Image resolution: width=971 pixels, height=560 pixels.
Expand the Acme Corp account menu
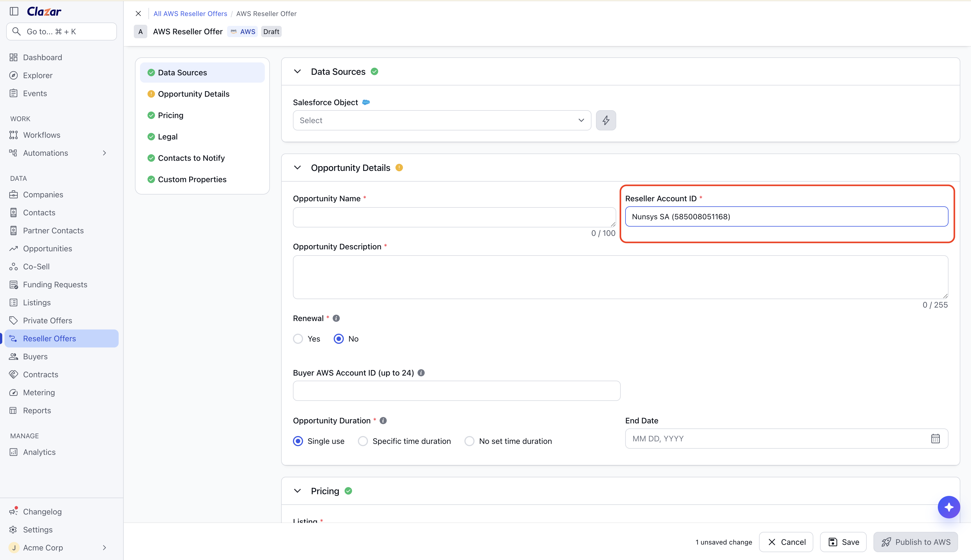[104, 548]
